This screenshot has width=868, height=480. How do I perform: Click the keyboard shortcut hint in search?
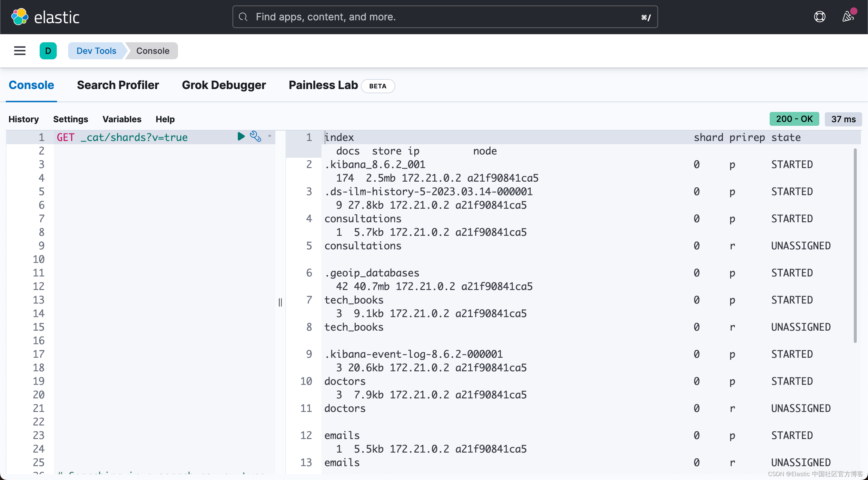coord(646,17)
